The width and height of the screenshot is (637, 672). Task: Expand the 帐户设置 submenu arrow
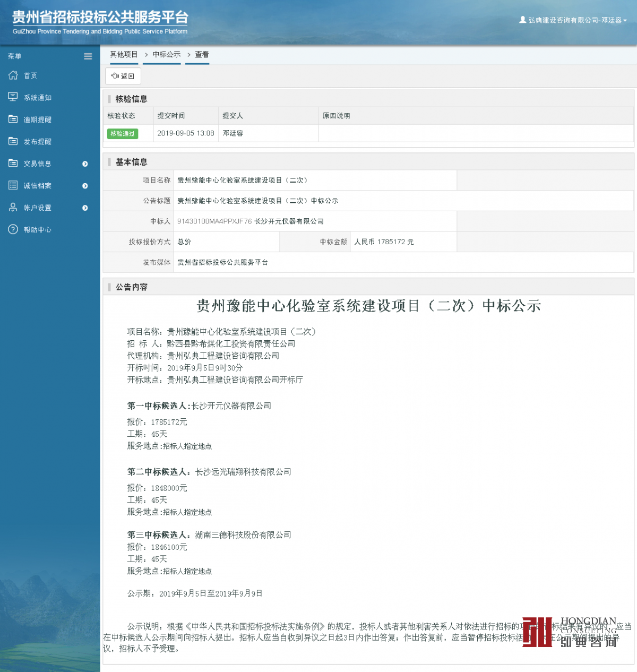[x=85, y=208]
